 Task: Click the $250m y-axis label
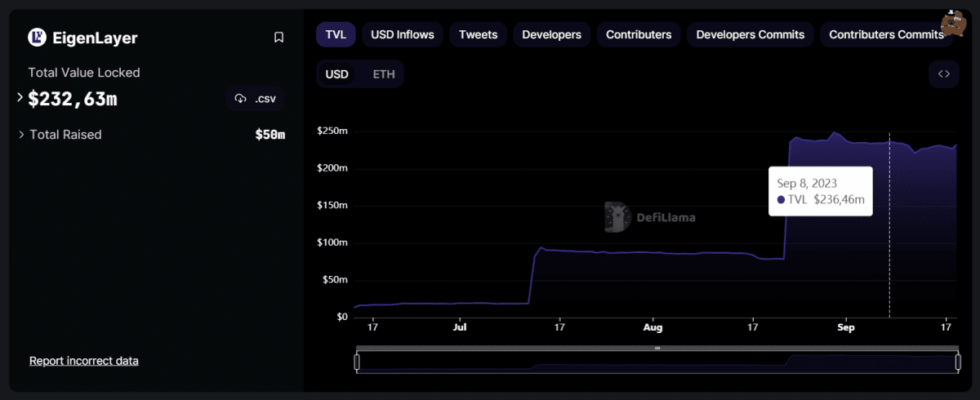332,131
